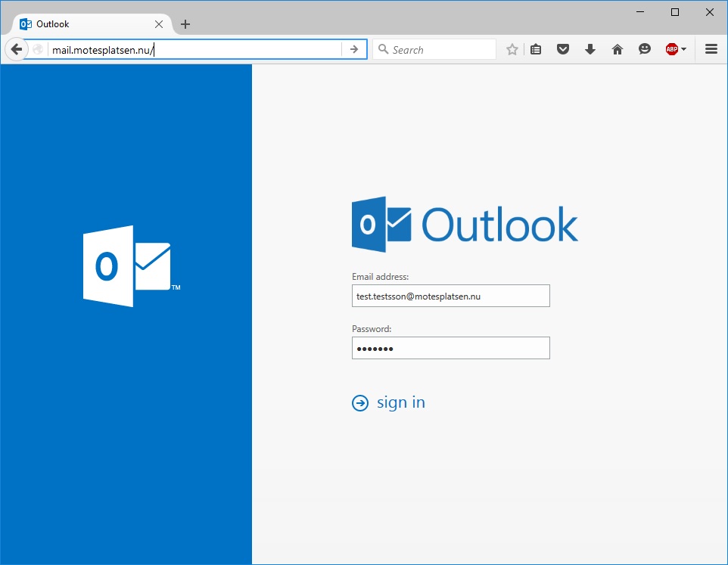The height and width of the screenshot is (565, 728).
Task: Click the Adblock Plus ABP icon
Action: [672, 49]
